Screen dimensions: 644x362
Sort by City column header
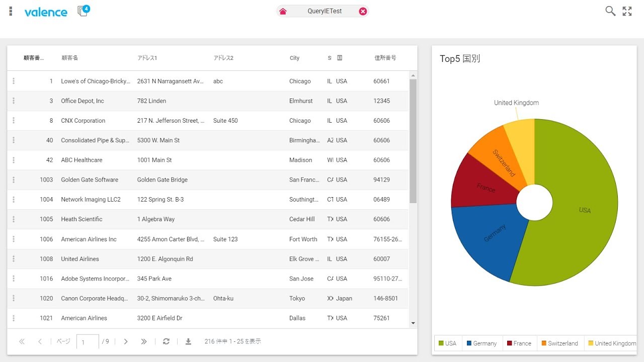(294, 58)
